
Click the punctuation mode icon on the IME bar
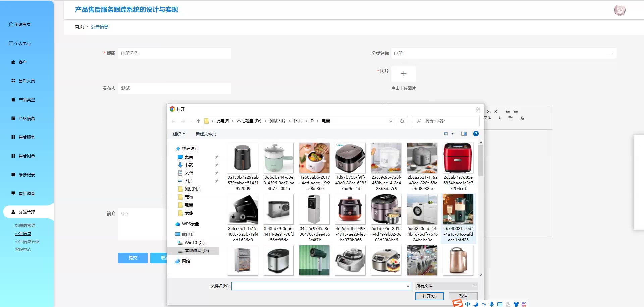click(x=484, y=304)
